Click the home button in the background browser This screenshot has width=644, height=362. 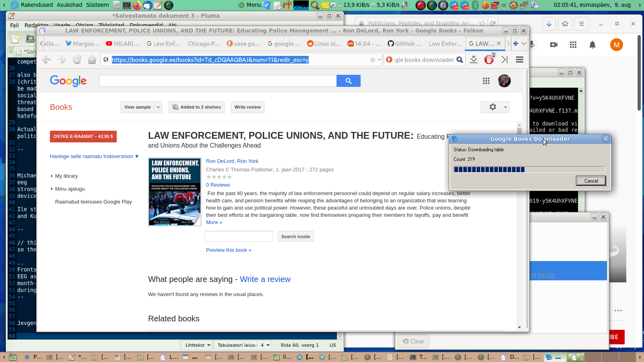pos(565,24)
